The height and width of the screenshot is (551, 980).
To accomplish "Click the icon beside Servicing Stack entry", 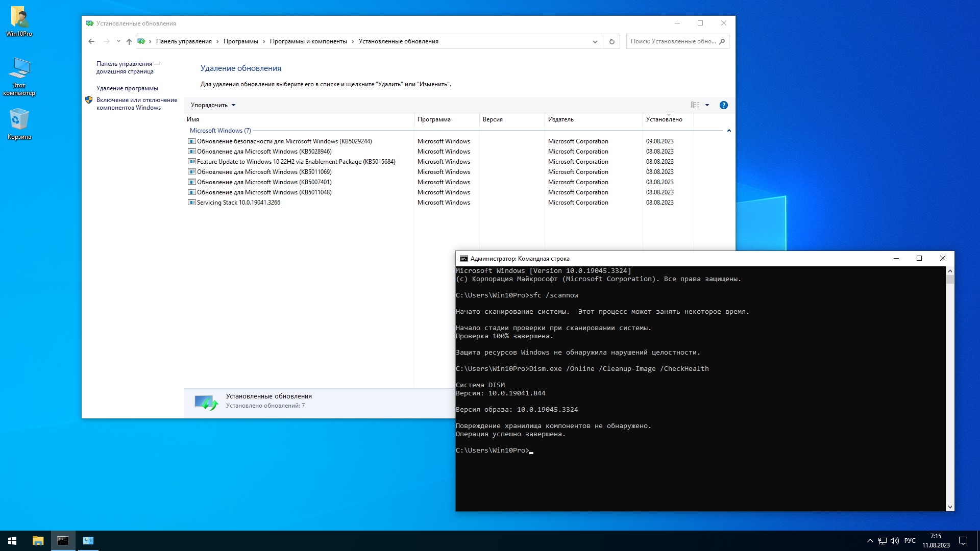I will click(192, 203).
